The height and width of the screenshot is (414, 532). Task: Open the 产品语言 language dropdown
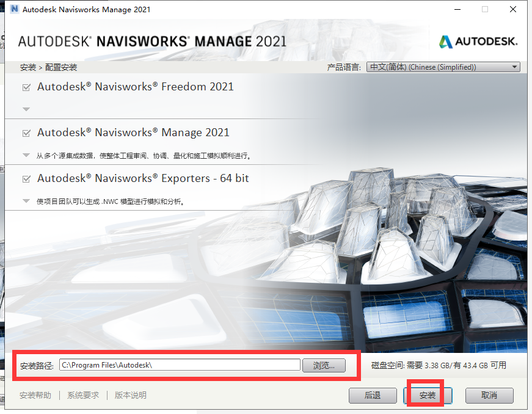click(x=443, y=67)
